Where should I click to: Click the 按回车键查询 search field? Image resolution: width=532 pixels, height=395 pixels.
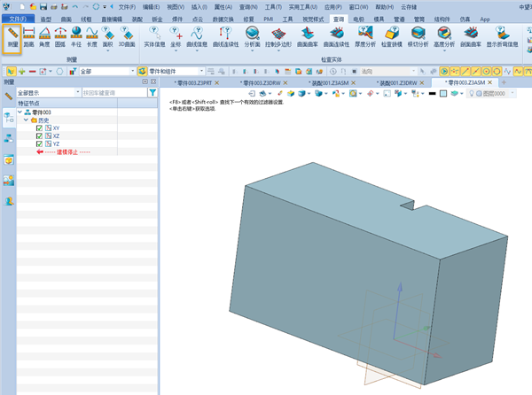tap(114, 92)
